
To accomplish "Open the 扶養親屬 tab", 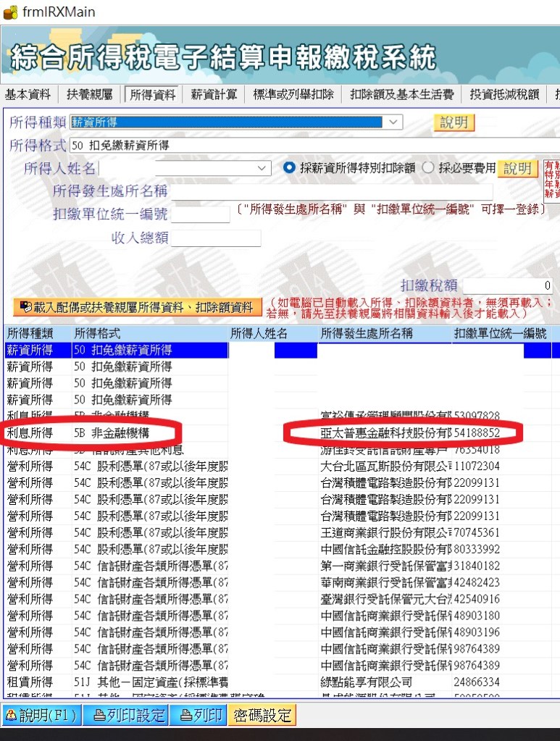I will pyautogui.click(x=89, y=94).
